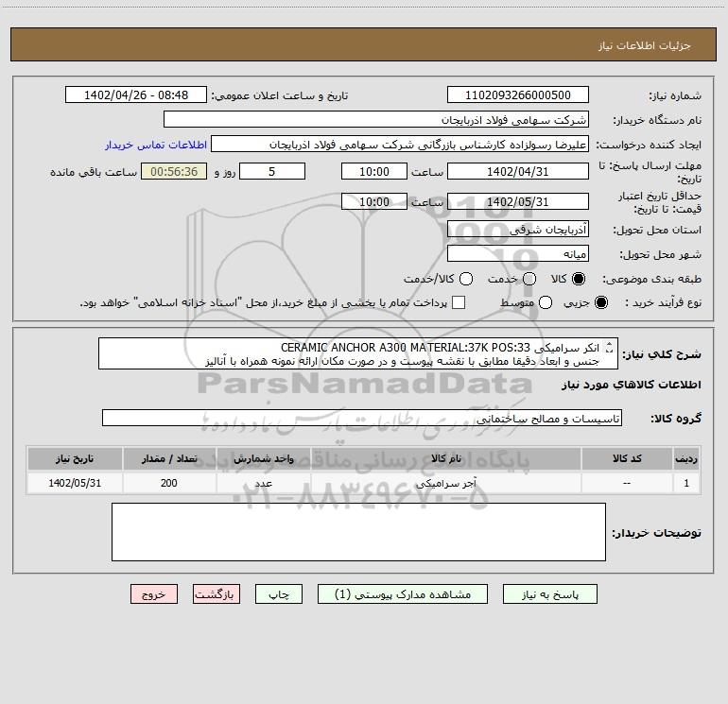Click the announcement date field 1402/04/26 - 08:48

[x=136, y=95]
